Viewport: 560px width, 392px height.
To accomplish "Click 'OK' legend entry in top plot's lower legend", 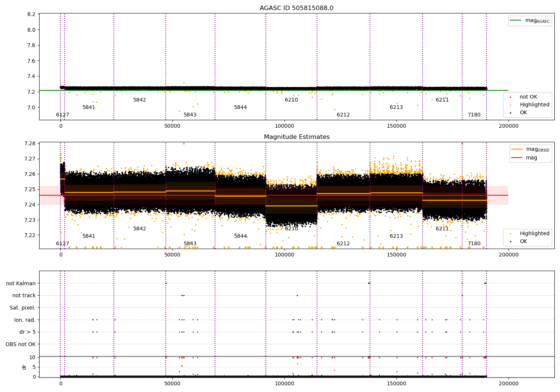I will coord(519,113).
